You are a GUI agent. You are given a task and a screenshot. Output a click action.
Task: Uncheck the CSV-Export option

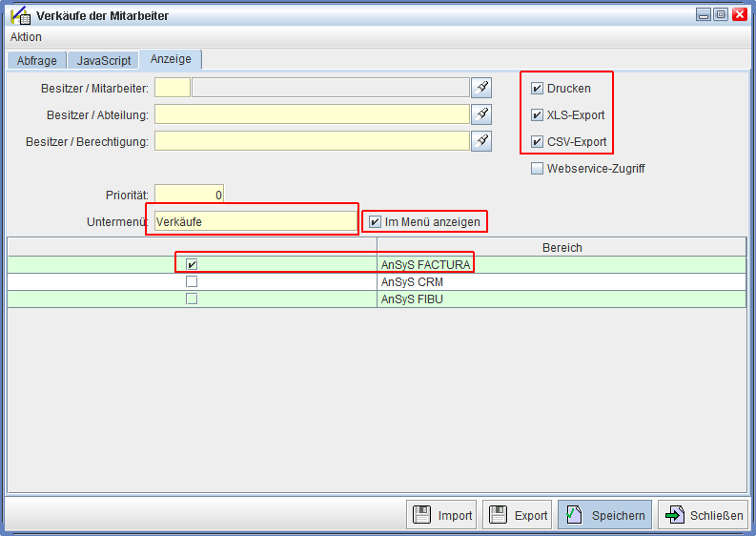(538, 142)
